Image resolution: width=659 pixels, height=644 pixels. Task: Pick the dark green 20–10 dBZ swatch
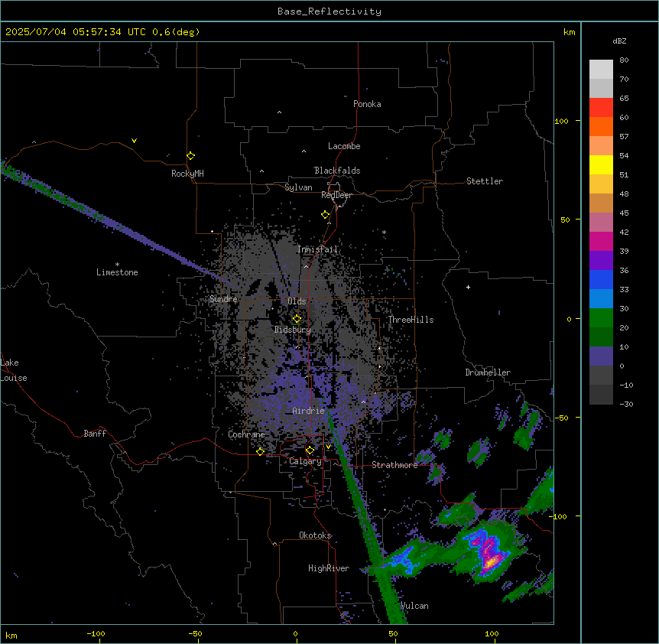pos(601,337)
